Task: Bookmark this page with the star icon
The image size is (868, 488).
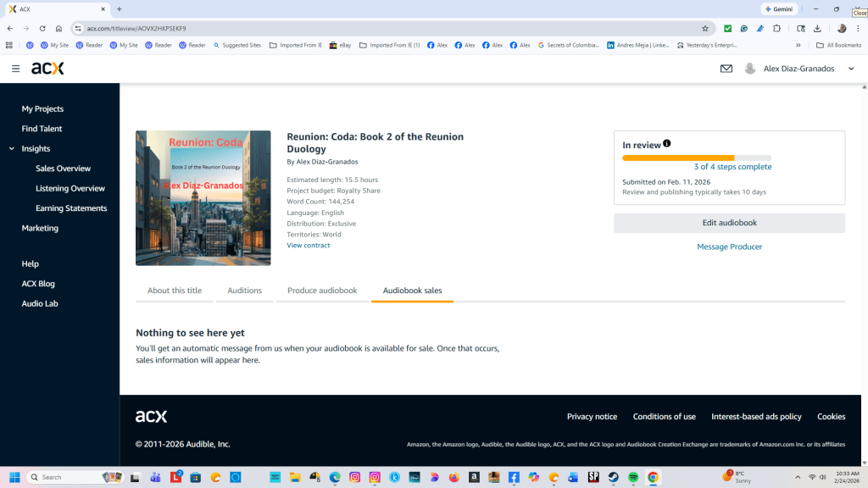Action: 704,28
